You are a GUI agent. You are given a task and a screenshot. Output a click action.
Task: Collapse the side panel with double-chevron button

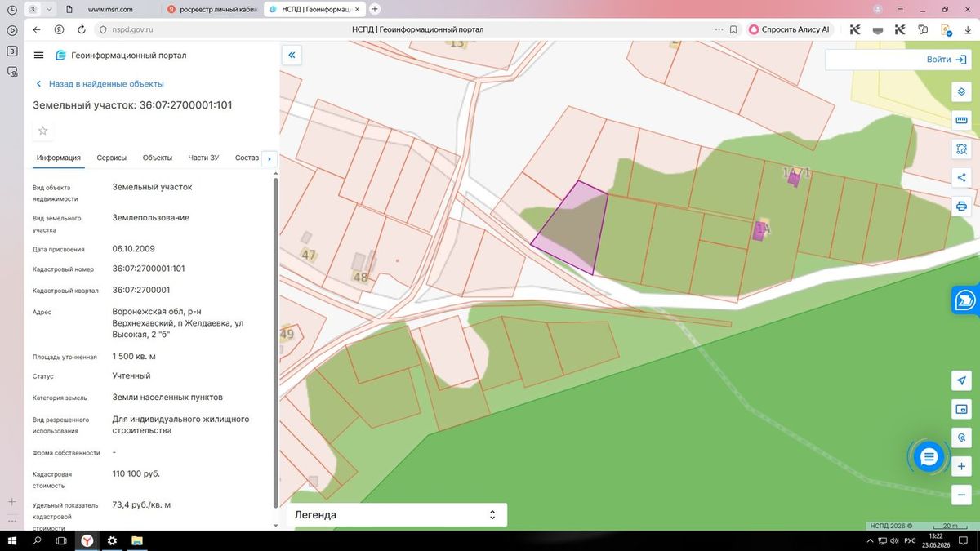tap(292, 56)
